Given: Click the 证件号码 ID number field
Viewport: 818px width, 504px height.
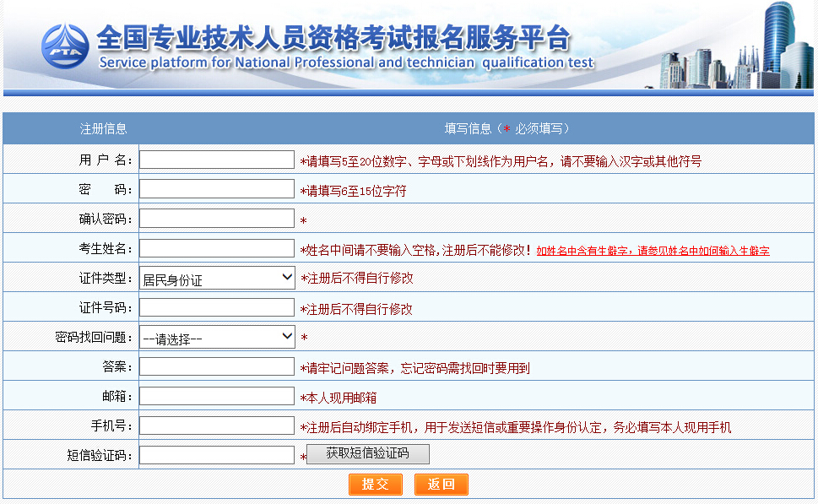Looking at the screenshot, I should [x=216, y=307].
